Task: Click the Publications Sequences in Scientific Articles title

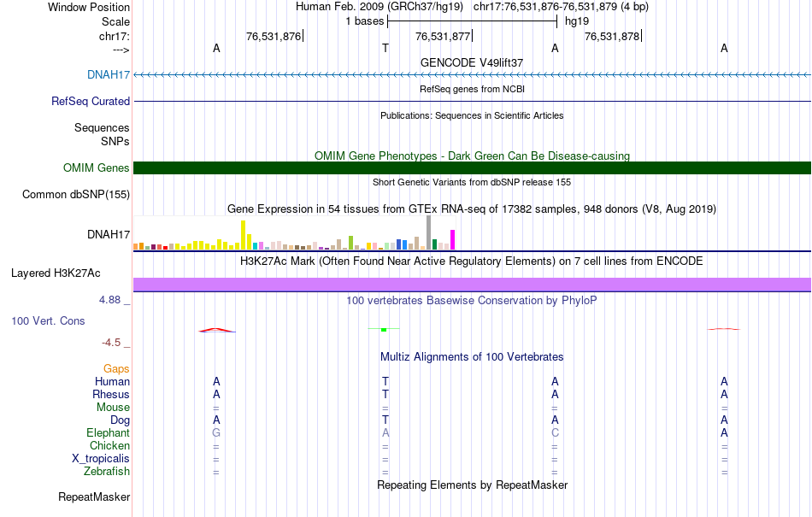Action: click(x=472, y=115)
